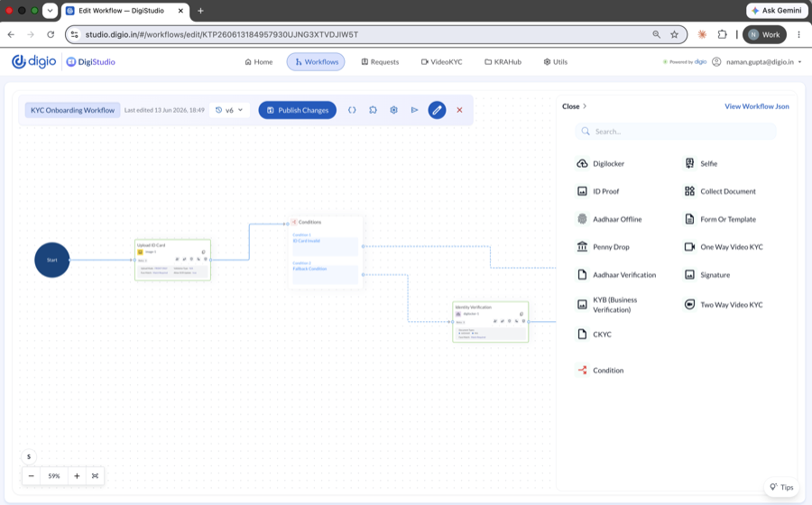The height and width of the screenshot is (505, 812).
Task: Select the Selfie component
Action: pos(701,163)
